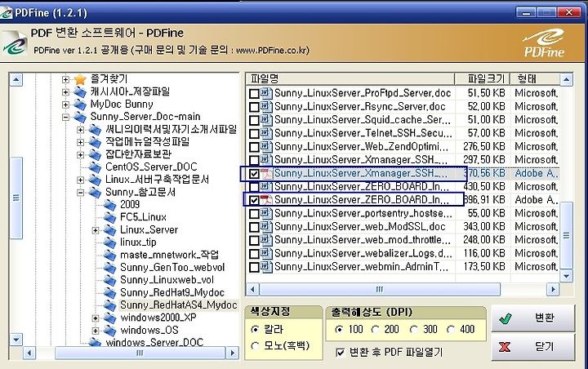This screenshot has width=588, height=369.
Task: Toggle 변환 후 PDF 파일열기 checkbox
Action: 340,353
